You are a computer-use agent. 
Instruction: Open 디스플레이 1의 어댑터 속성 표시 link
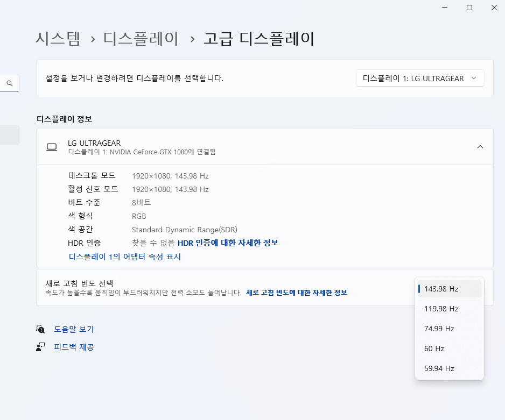[x=125, y=257]
